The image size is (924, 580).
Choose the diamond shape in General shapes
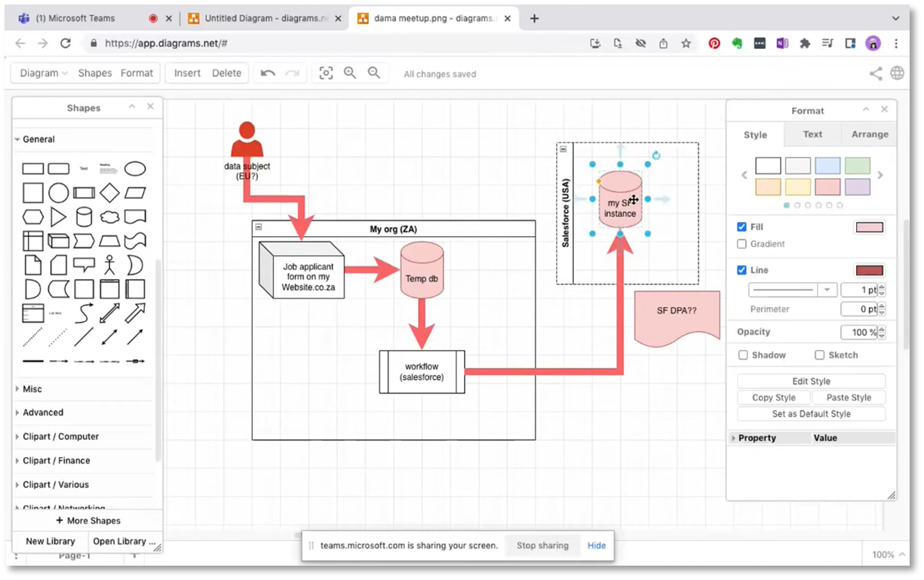(x=109, y=193)
